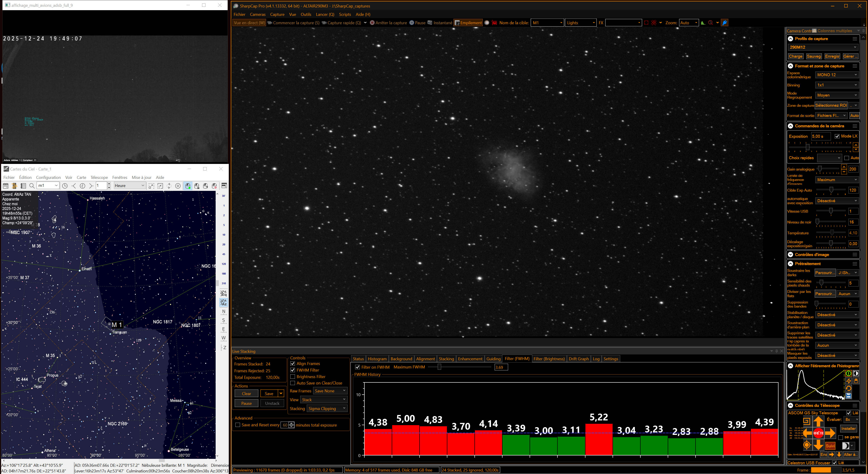Click the blue plug icon in SharpCap toolbar
This screenshot has width=868, height=474.
click(725, 23)
